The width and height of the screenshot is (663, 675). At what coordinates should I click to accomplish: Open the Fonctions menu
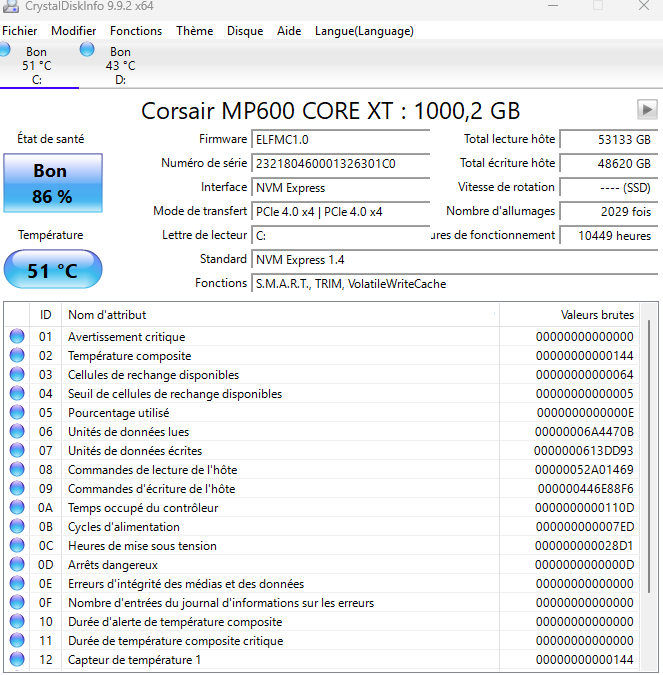pos(136,31)
